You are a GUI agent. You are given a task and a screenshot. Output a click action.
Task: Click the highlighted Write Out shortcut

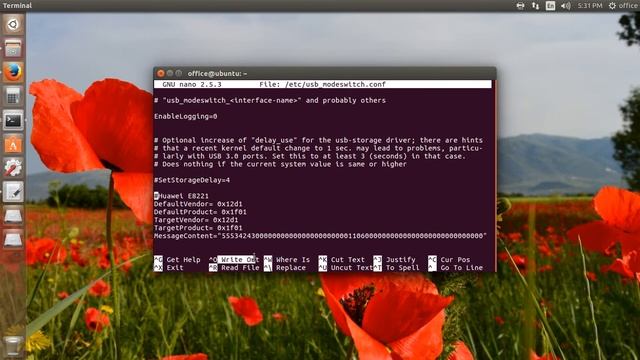(238, 260)
